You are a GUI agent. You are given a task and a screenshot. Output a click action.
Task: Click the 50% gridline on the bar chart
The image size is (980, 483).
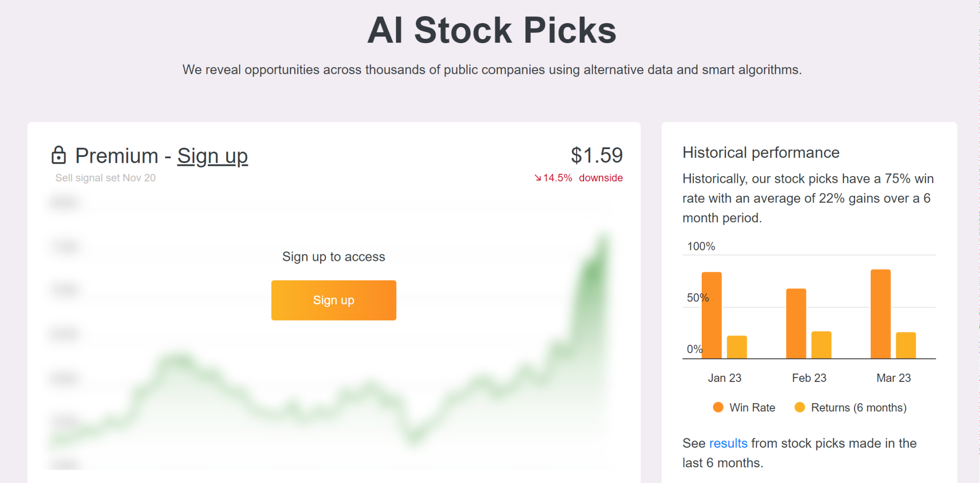pyautogui.click(x=808, y=308)
